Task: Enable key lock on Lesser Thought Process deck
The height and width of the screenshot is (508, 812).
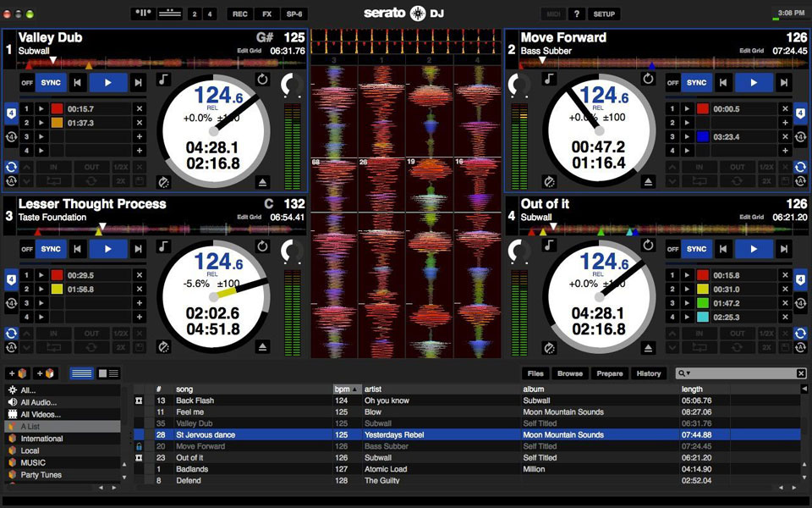Action: [163, 246]
